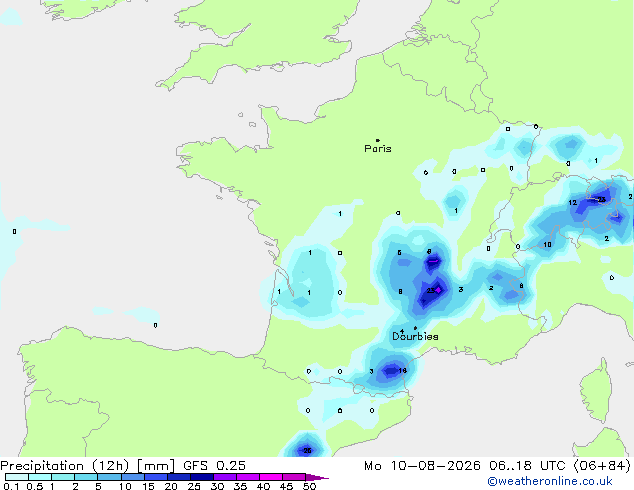Select the 0.5–1 mm legend swatch
Image resolution: width=634 pixels, height=490 pixels.
(x=40, y=477)
